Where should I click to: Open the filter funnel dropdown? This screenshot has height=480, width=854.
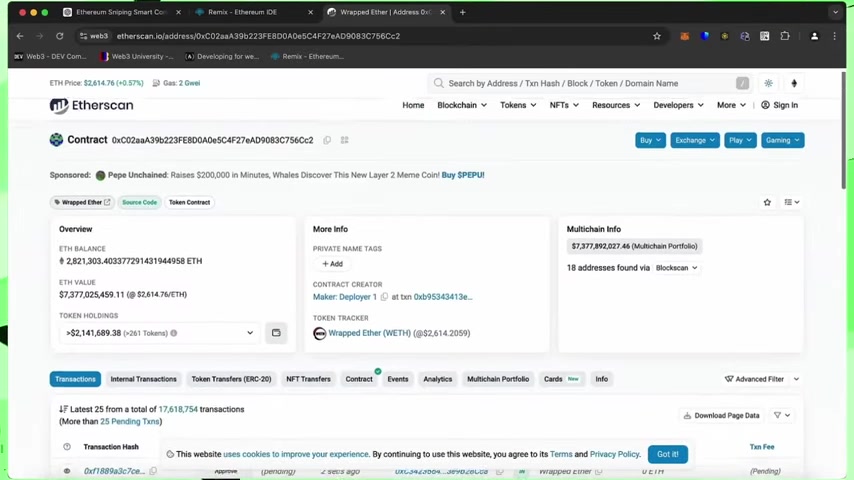(782, 415)
